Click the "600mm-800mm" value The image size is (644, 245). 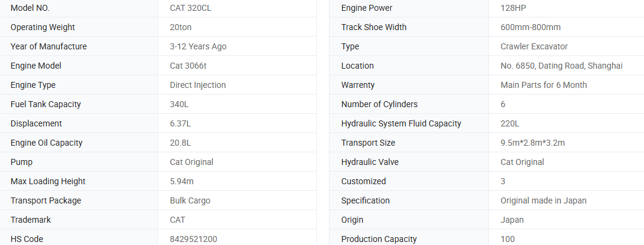click(x=530, y=27)
